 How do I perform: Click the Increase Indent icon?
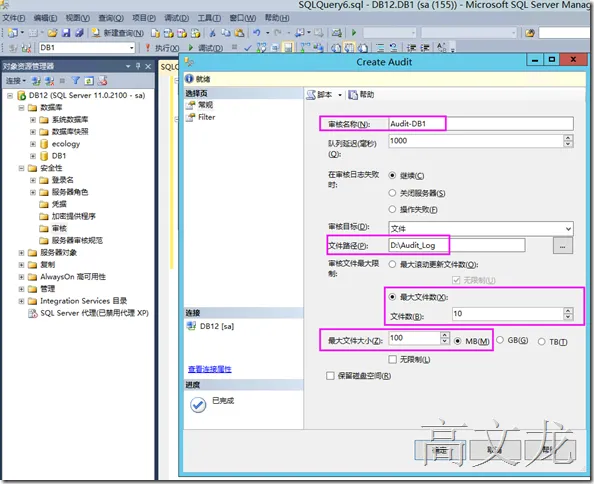[x=425, y=48]
